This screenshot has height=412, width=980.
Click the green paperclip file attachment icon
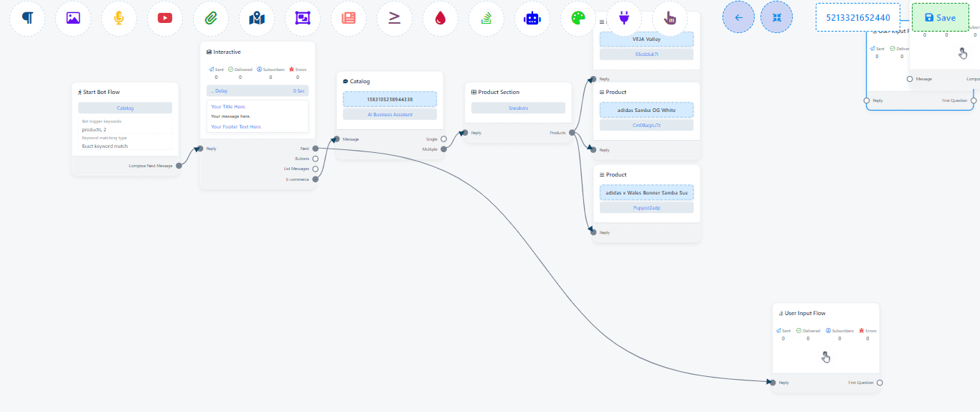pos(211,18)
